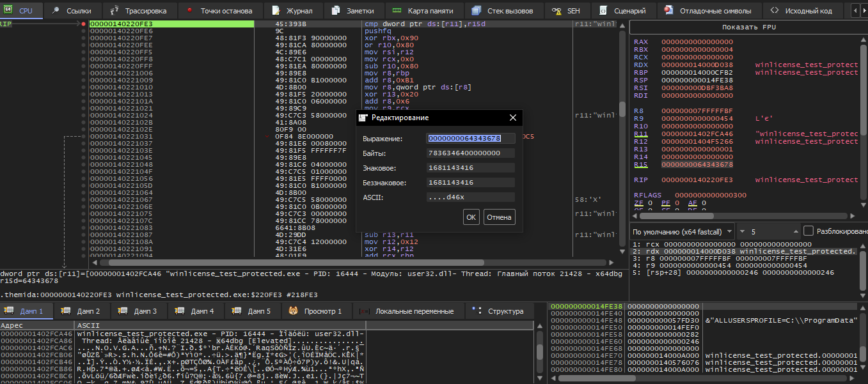Click the icon on Отладочные символы tab

[x=668, y=11]
